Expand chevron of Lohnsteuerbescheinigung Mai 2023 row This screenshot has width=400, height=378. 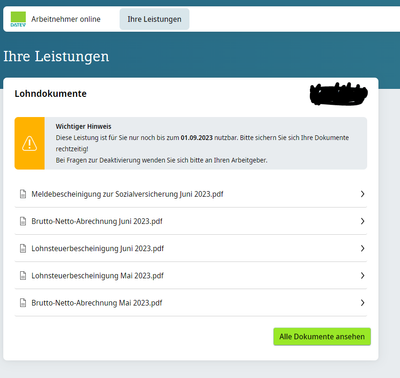pos(362,276)
